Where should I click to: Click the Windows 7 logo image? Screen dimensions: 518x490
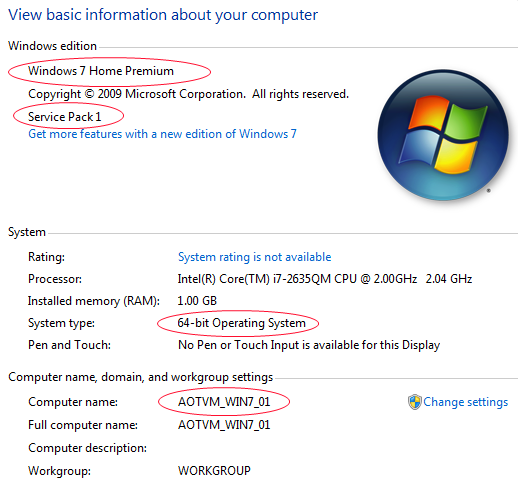tap(443, 135)
